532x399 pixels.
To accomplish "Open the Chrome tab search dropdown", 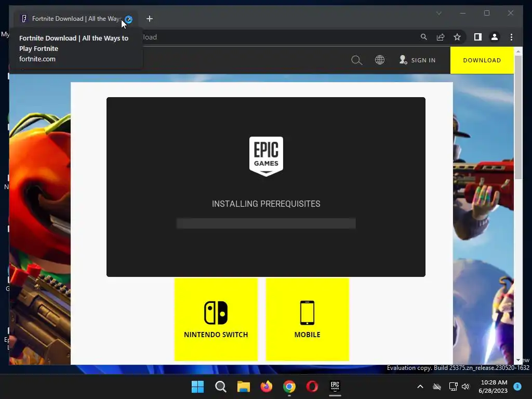I will pyautogui.click(x=438, y=13).
